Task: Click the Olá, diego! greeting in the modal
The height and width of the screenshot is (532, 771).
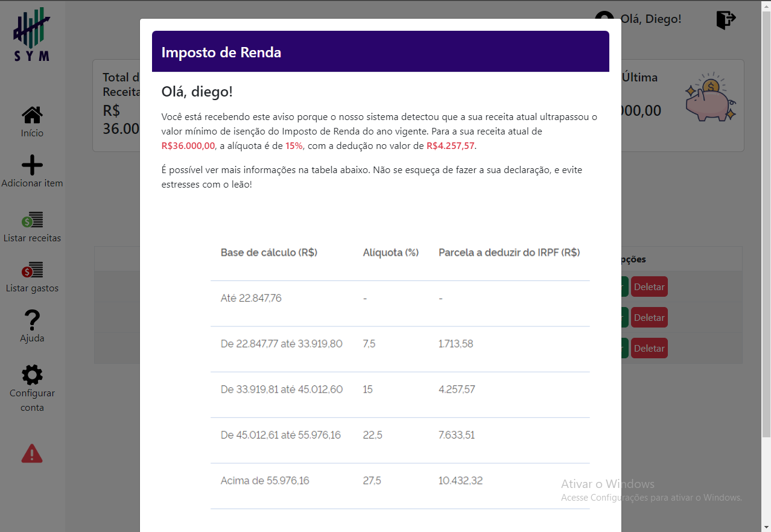Action: coord(197,92)
